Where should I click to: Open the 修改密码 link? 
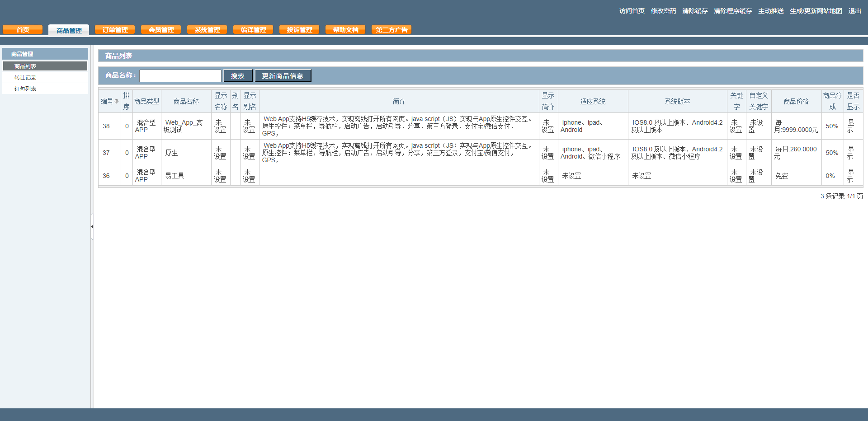click(x=663, y=11)
